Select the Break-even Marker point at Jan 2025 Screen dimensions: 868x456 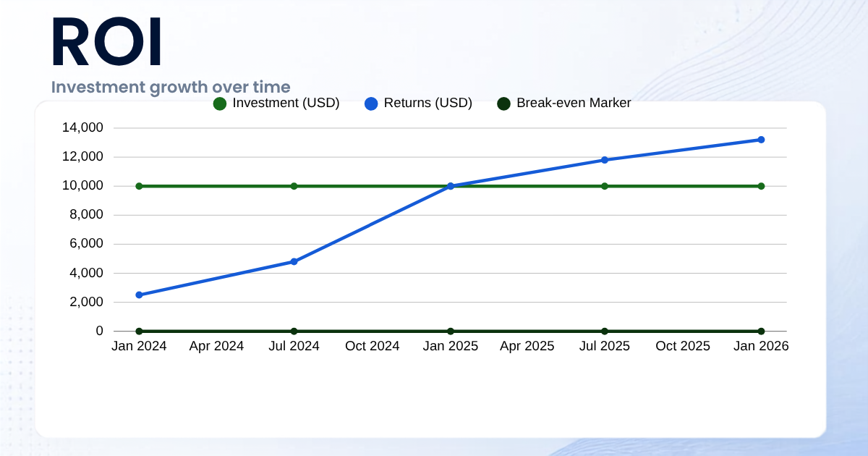(451, 331)
